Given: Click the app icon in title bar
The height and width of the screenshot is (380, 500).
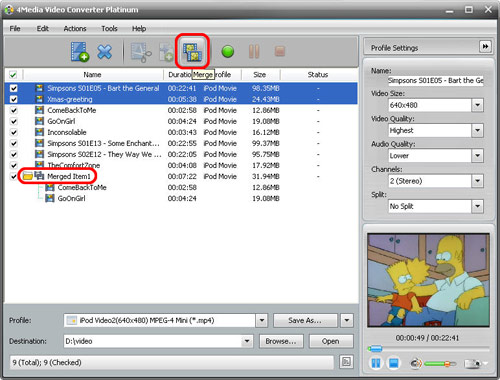Looking at the screenshot, I should click(9, 10).
